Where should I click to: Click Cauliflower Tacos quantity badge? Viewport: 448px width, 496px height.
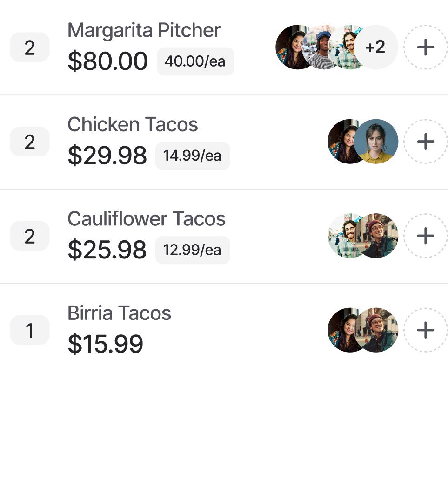(x=30, y=236)
